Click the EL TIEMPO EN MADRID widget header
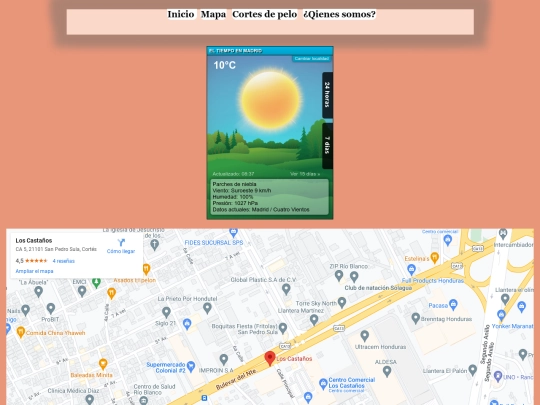540x405 pixels. [270, 51]
